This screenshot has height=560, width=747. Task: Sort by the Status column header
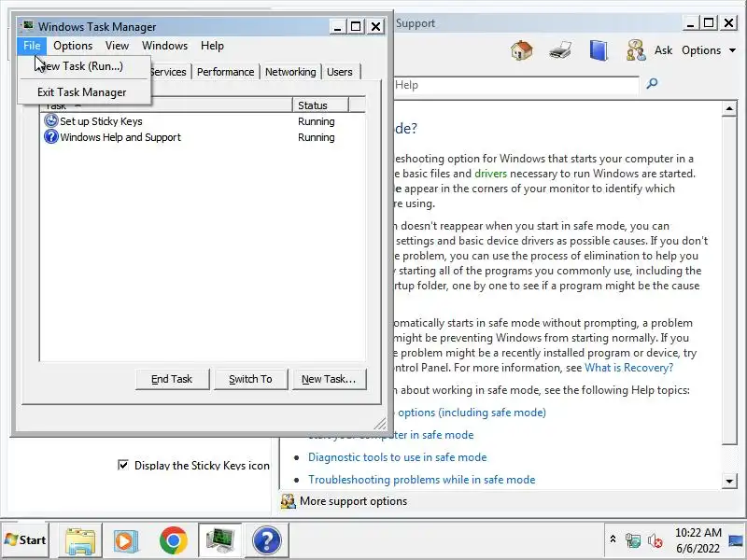320,105
